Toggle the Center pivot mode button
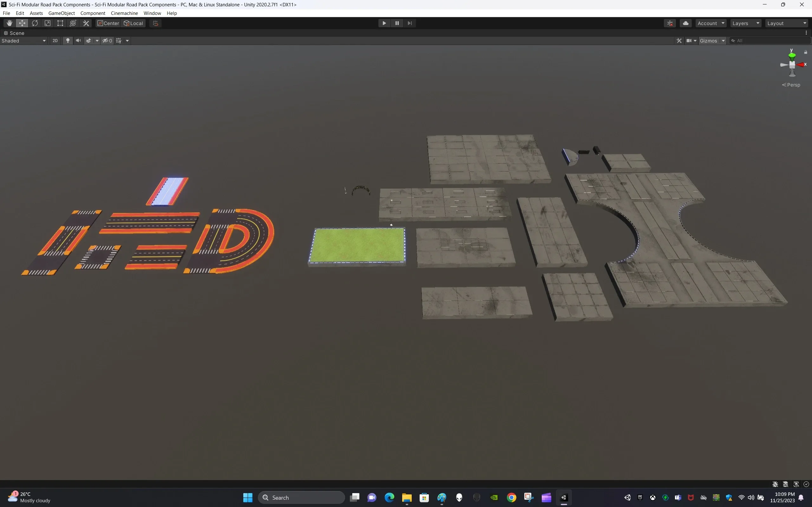 coord(108,23)
